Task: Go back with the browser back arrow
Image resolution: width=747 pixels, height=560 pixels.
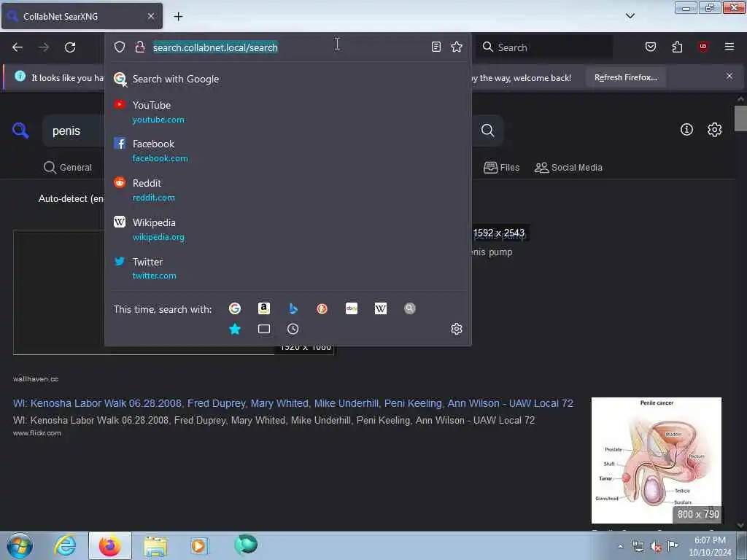Action: pos(18,47)
